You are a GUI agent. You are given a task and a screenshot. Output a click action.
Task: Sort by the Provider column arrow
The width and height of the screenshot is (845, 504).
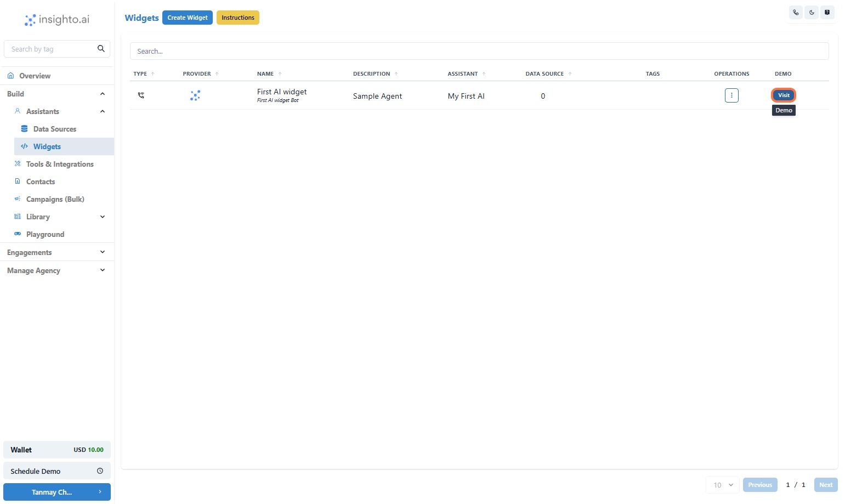point(217,74)
